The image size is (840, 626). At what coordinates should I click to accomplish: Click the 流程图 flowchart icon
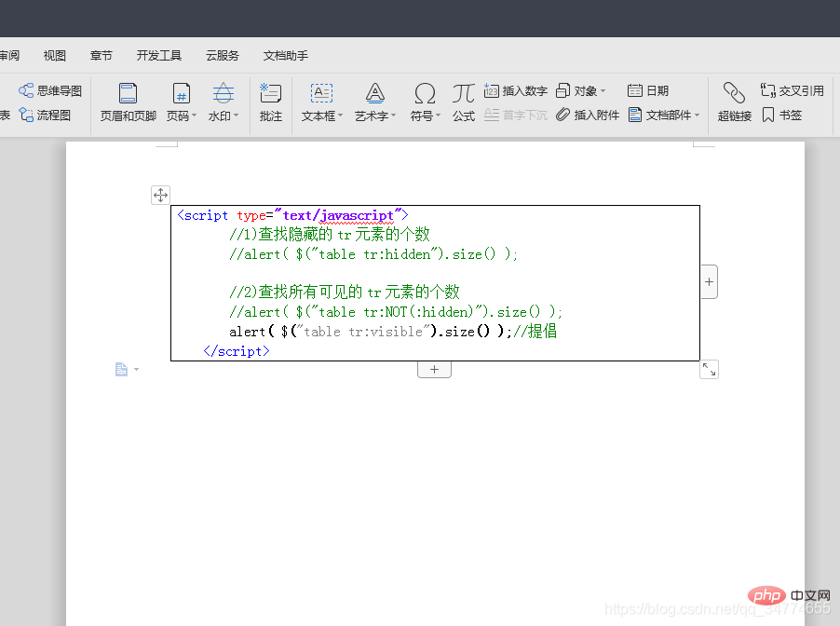[x=27, y=116]
